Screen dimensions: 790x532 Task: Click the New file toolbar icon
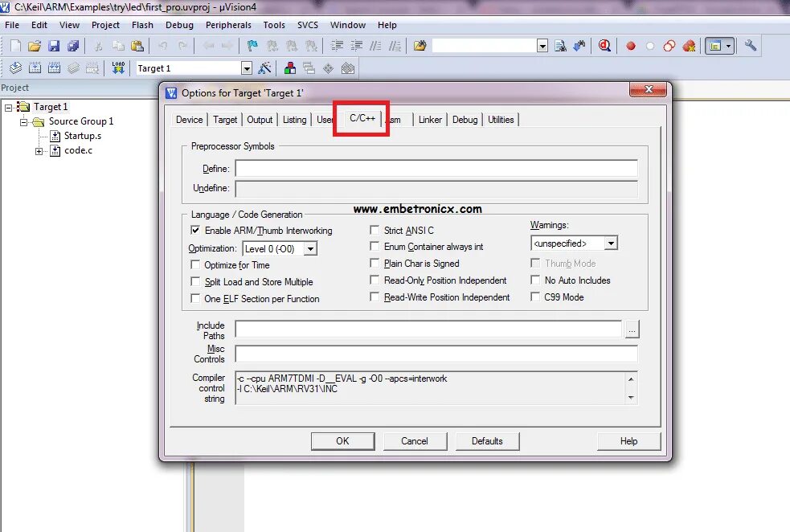pos(15,46)
